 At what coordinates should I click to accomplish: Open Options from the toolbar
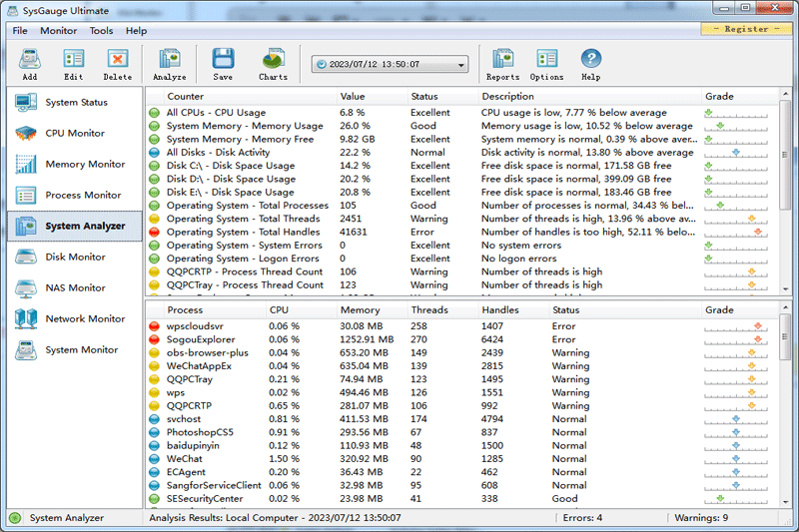pos(546,63)
